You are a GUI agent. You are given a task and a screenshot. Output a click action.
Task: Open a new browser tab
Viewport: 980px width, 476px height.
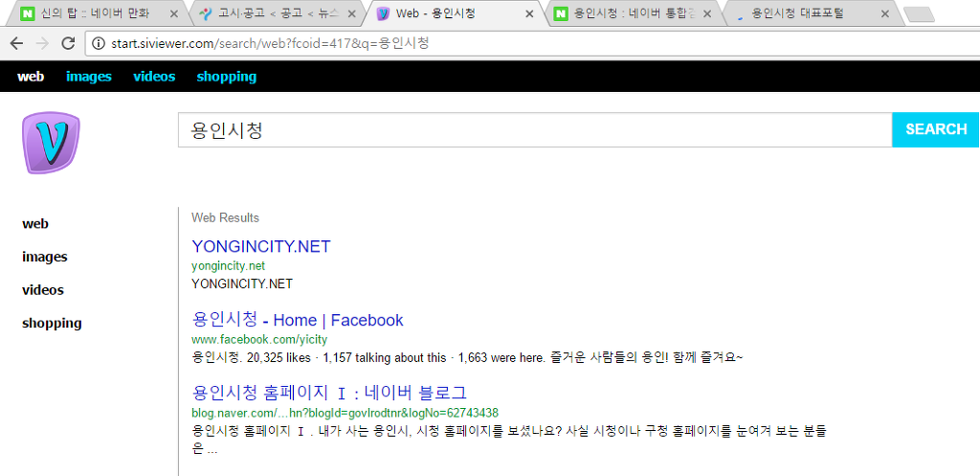pyautogui.click(x=919, y=14)
